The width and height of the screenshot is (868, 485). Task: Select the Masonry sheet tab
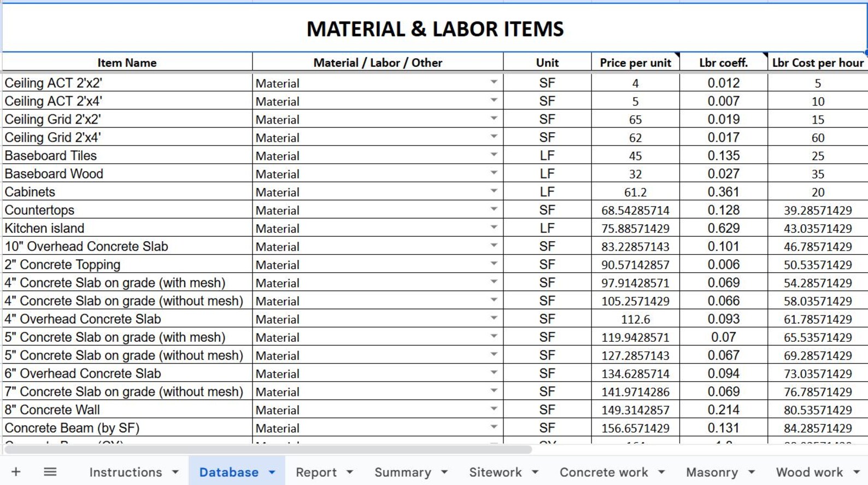(x=712, y=472)
